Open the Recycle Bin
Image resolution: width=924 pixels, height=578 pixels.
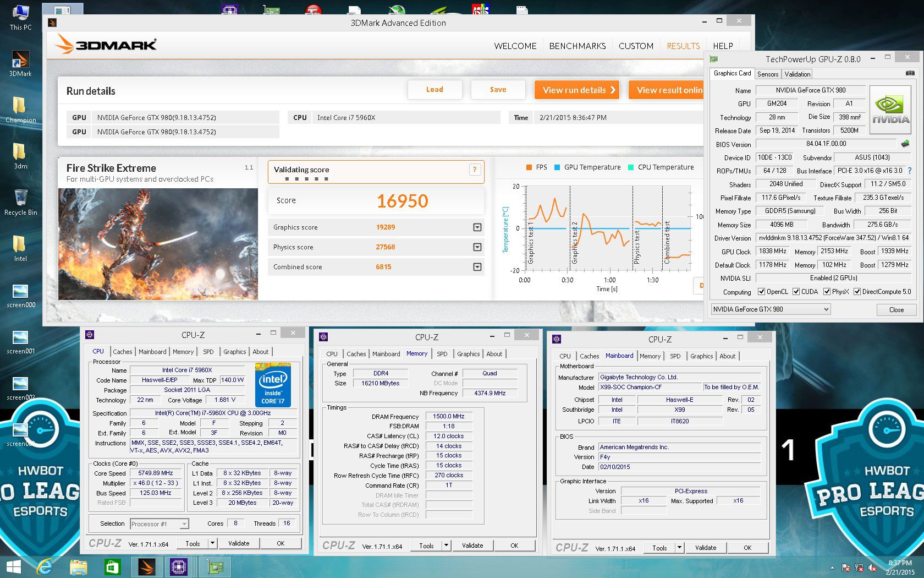[20, 201]
